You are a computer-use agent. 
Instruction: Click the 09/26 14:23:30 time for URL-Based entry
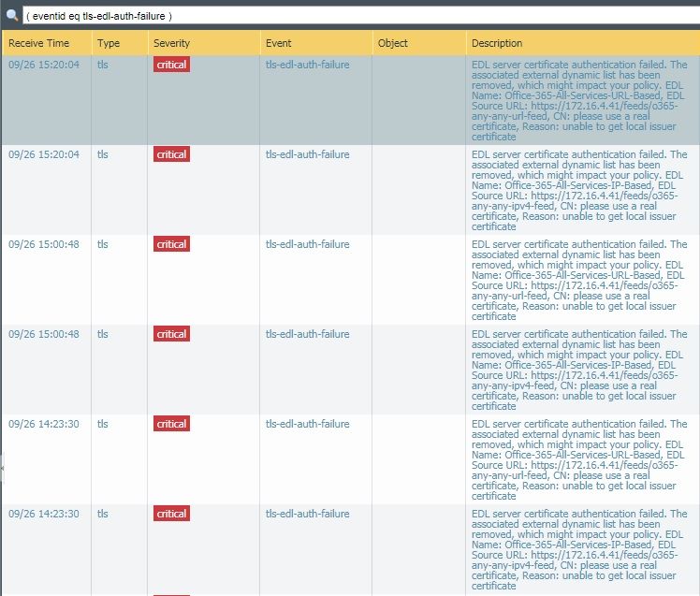click(44, 424)
